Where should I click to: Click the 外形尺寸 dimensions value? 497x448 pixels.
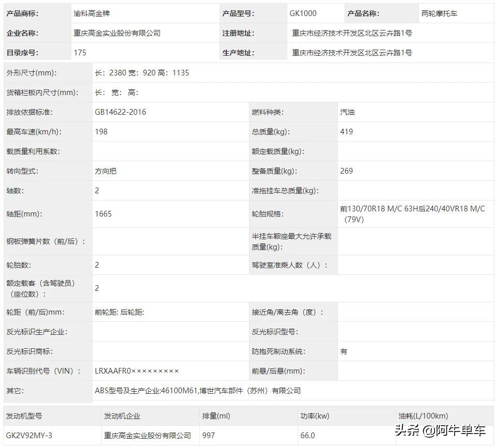click(x=145, y=72)
